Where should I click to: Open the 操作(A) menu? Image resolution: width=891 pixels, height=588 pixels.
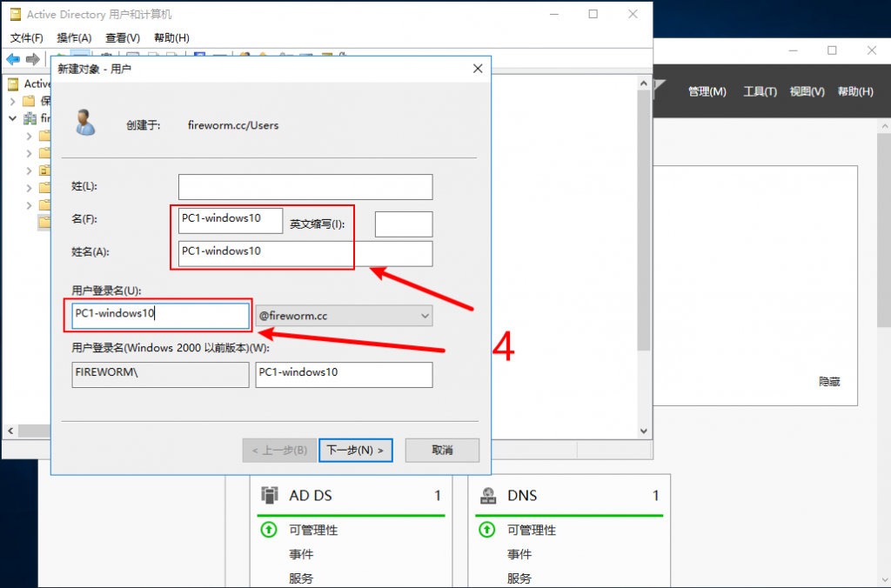point(74,38)
